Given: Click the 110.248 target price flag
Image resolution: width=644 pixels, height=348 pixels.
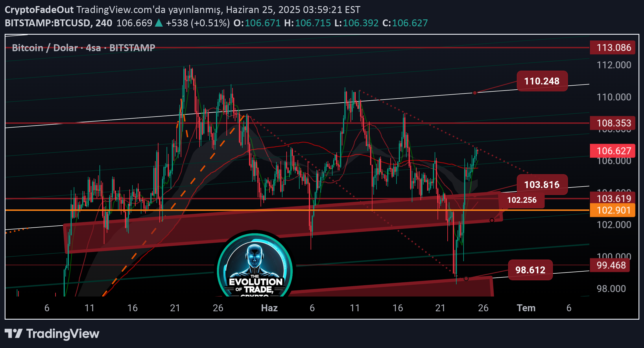Looking at the screenshot, I should 542,81.
